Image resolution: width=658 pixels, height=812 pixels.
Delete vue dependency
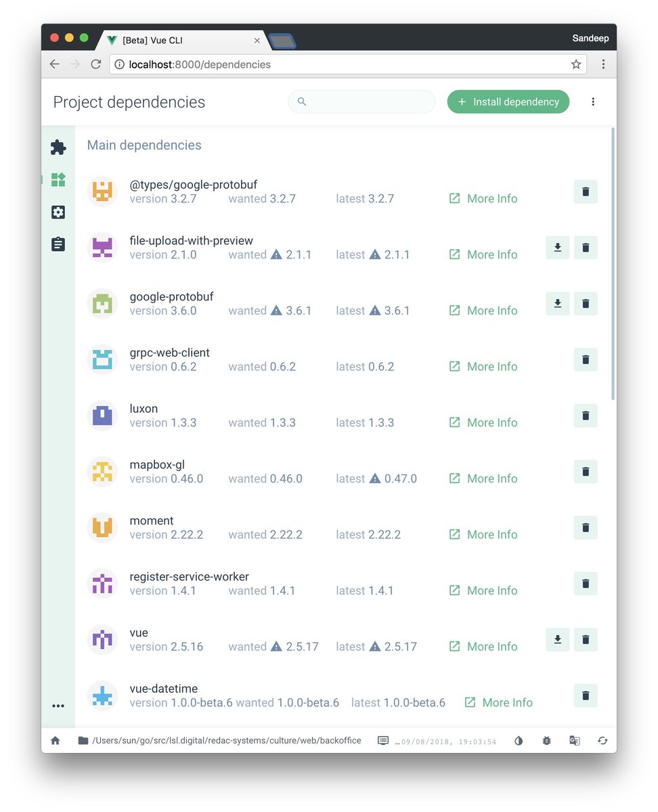tap(586, 639)
